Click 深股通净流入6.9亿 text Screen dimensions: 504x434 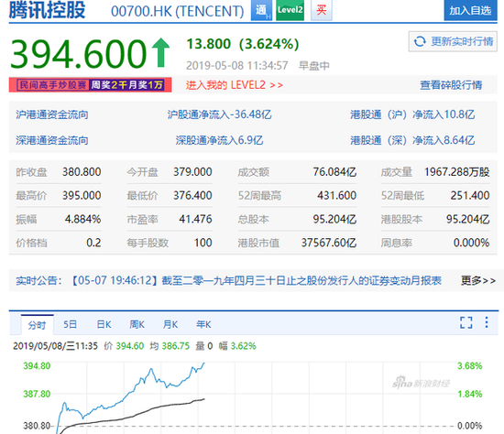coord(219,140)
